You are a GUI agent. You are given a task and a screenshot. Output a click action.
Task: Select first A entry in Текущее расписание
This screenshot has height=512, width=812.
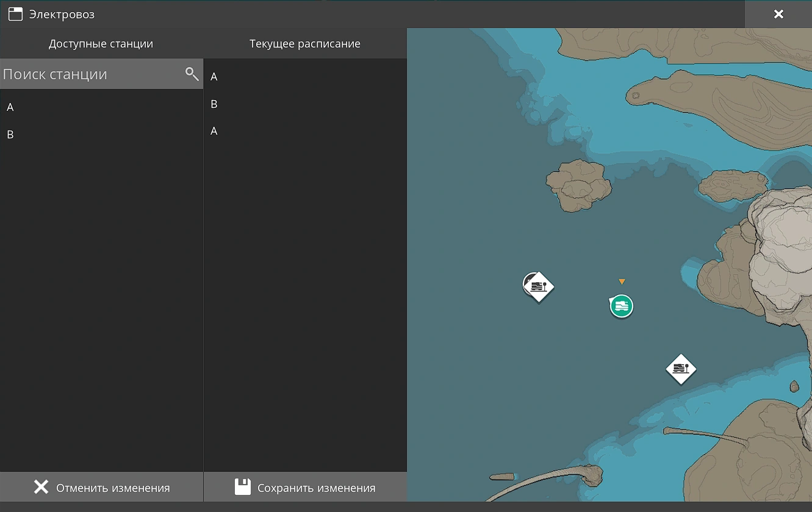(x=214, y=77)
